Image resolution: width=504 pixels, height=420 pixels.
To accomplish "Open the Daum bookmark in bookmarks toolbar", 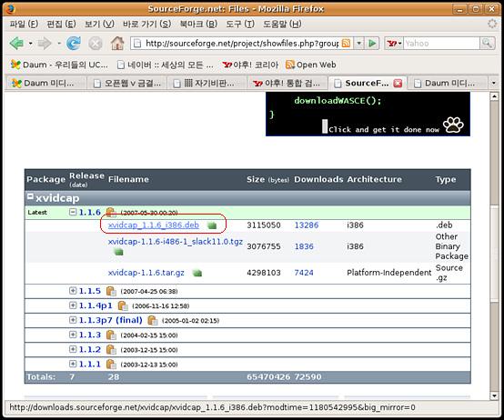I will click(x=59, y=65).
